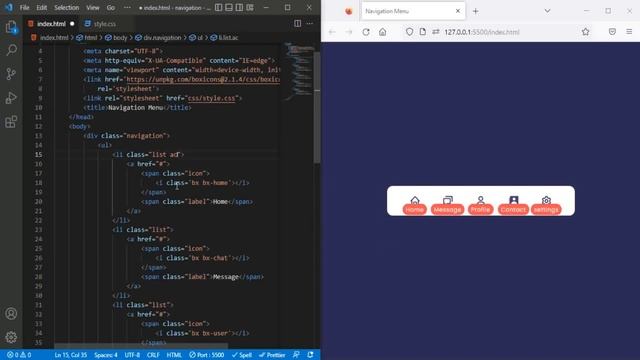Viewport: 640px width, 360px height.
Task: Open the View menu
Action: (x=93, y=7)
